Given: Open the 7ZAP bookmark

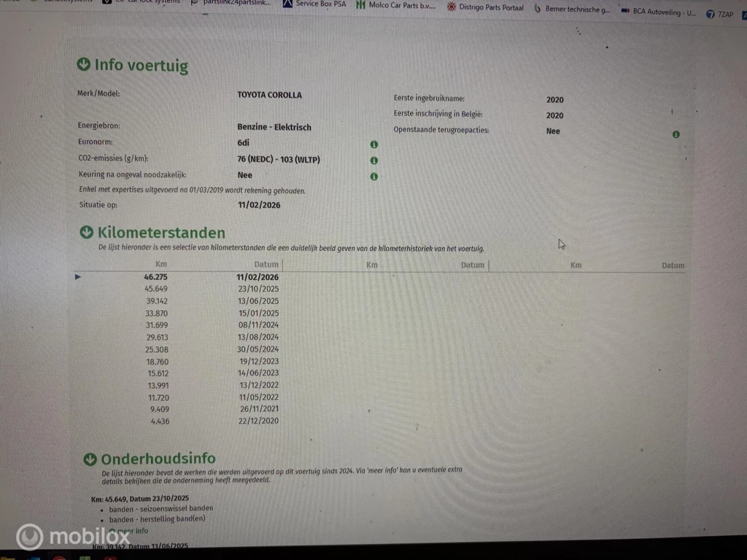Looking at the screenshot, I should click(x=720, y=14).
